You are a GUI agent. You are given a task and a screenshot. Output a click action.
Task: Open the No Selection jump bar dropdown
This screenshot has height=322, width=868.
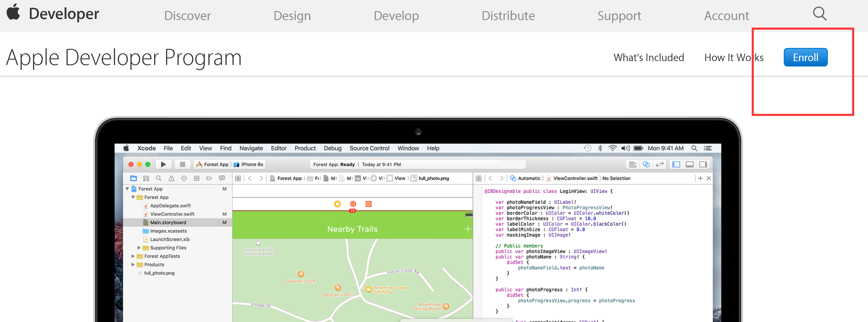click(616, 178)
